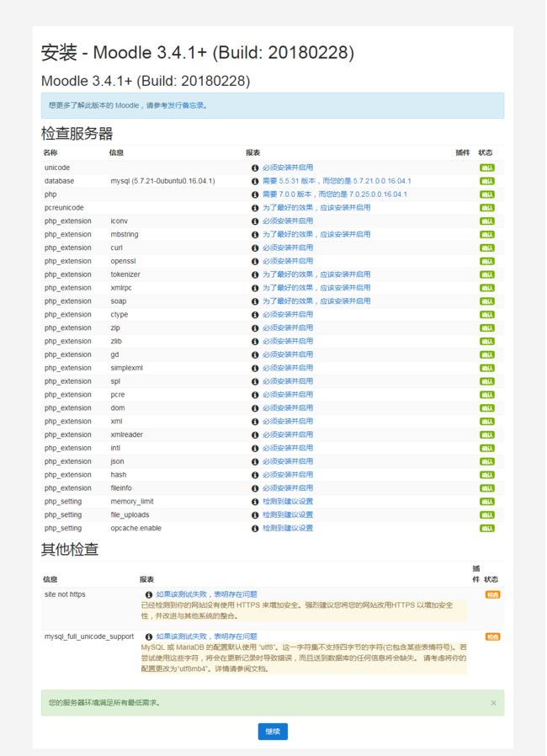The height and width of the screenshot is (756, 547).
Task: Click the info icon in the openssl row
Action: point(255,261)
